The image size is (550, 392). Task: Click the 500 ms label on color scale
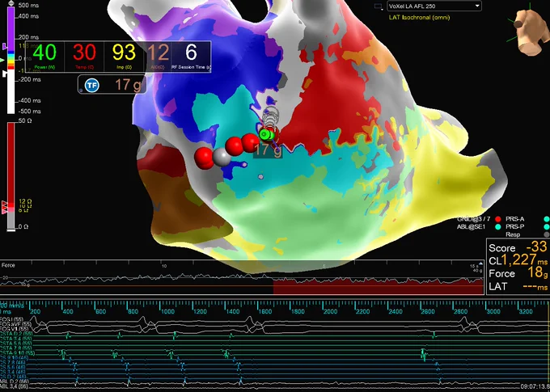tap(28, 6)
